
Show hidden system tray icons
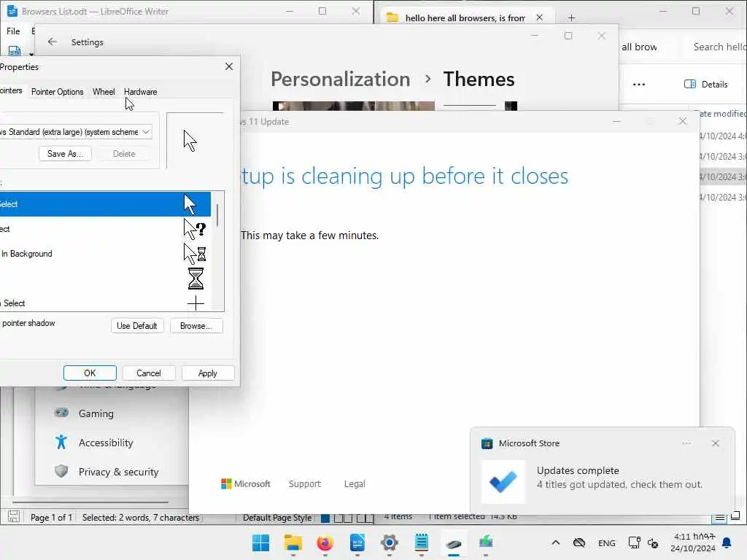click(555, 542)
